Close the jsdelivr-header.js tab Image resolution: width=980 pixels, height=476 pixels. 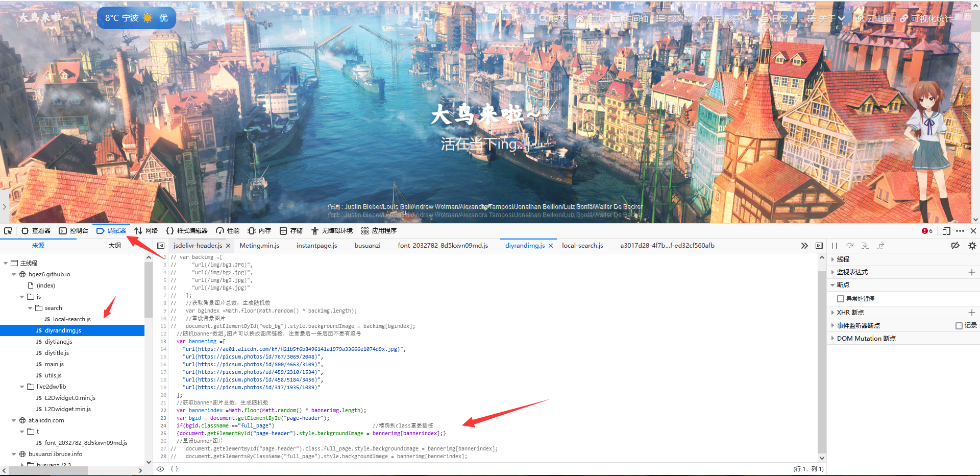pos(228,246)
